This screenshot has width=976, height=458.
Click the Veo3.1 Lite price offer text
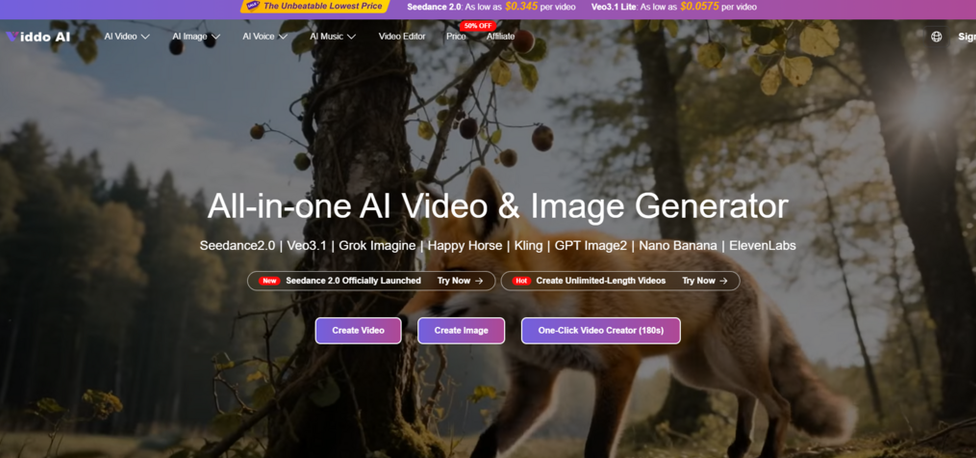(675, 7)
